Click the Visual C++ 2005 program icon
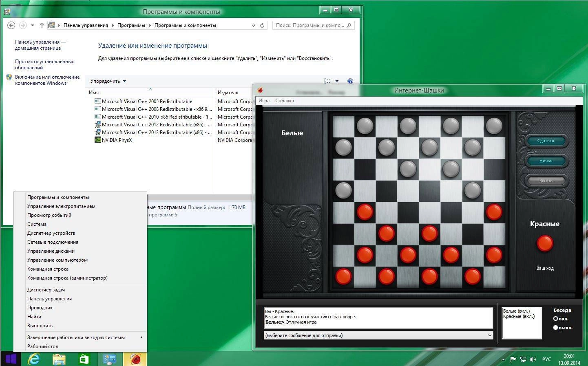This screenshot has width=588, height=366. [x=97, y=101]
